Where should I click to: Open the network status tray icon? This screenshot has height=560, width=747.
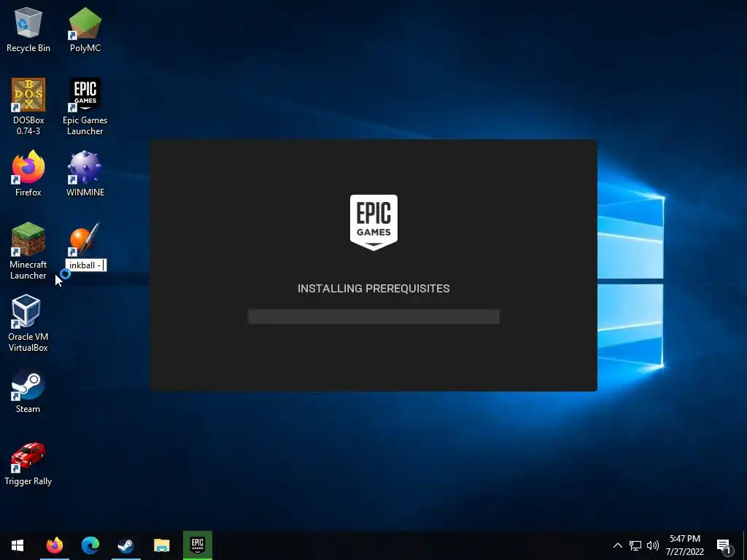(635, 545)
